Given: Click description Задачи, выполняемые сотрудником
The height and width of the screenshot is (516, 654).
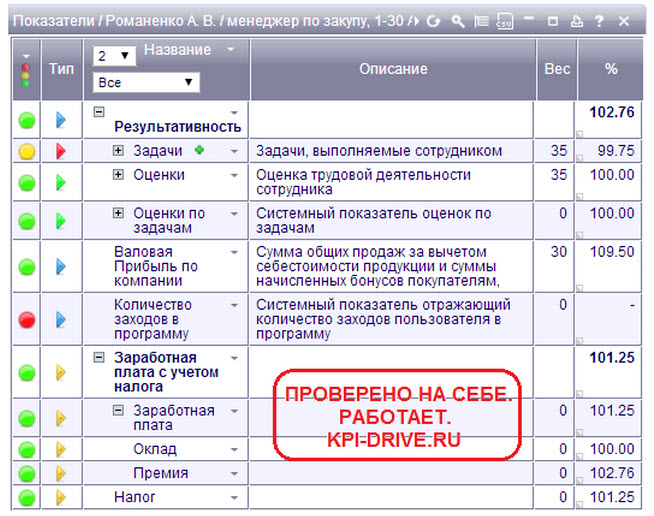Looking at the screenshot, I should coord(379,151).
